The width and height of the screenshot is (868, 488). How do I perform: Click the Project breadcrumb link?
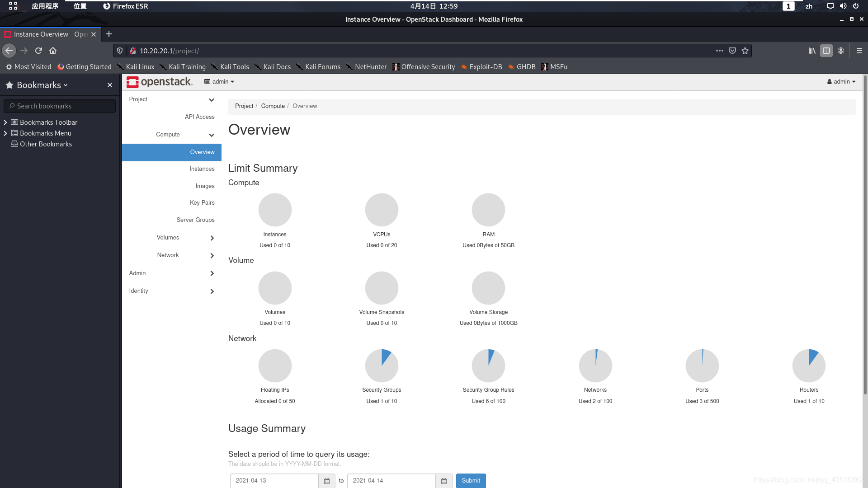(x=244, y=106)
